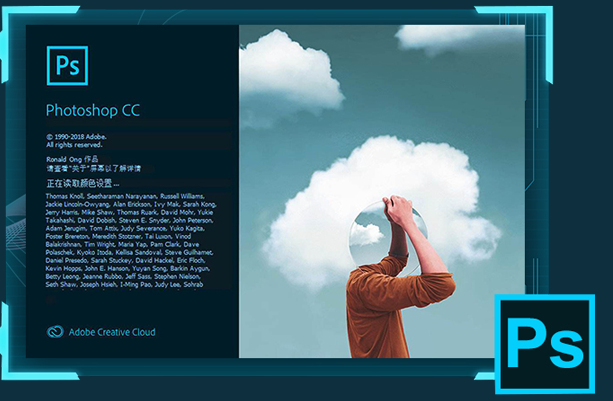Image resolution: width=613 pixels, height=401 pixels.
Task: Click the Ps logo on splash screen
Action: [68, 67]
